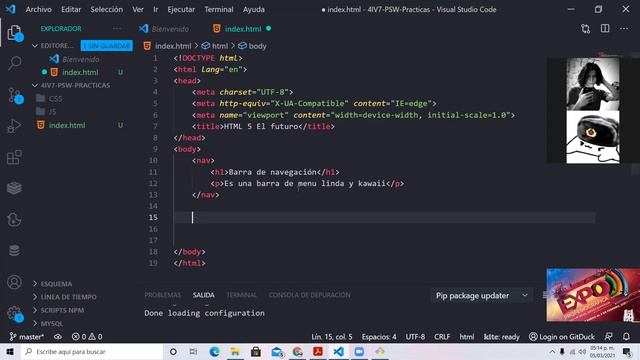The image size is (640, 360).
Task: Change CRLF end of line setting
Action: (x=442, y=337)
